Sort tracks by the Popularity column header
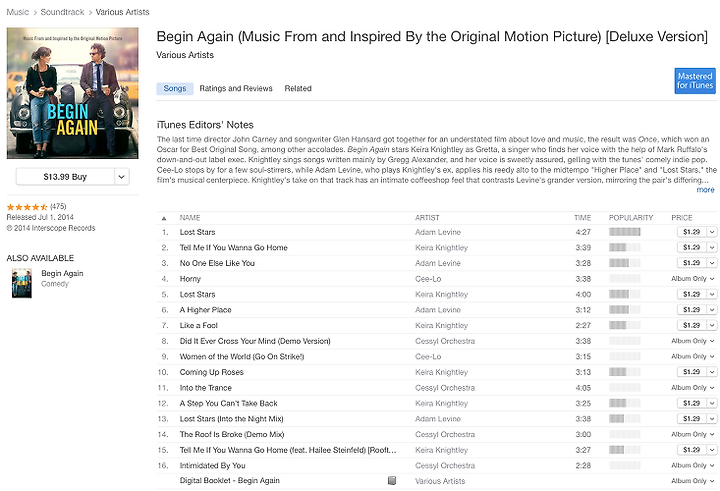Screen dimensions: 720x491 [630, 218]
